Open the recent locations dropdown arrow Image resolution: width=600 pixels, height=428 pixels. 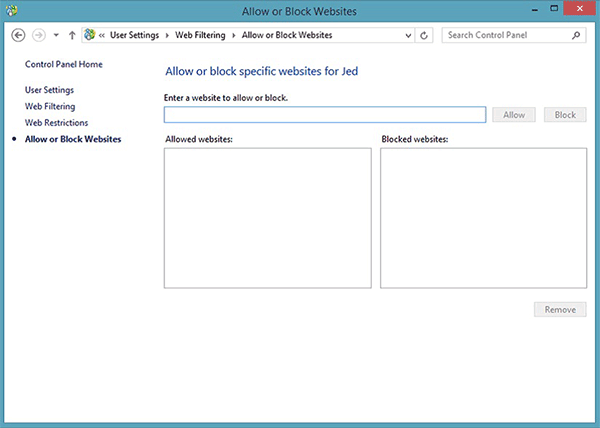click(x=56, y=35)
